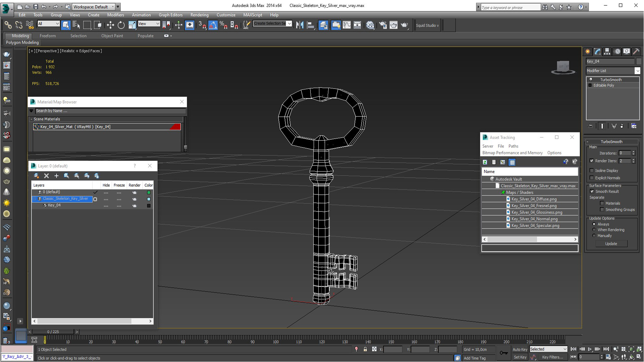Open the Hierarchy command panel tab
The width and height of the screenshot is (644, 362).
[x=607, y=52]
